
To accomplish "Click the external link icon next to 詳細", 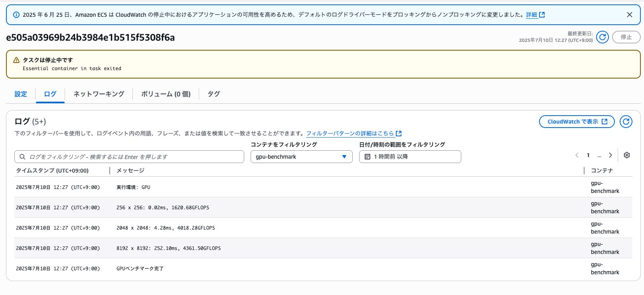I will [542, 15].
